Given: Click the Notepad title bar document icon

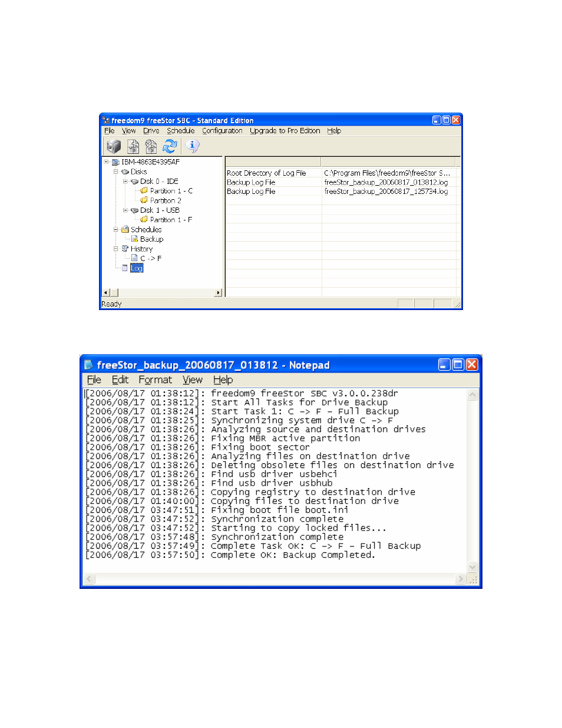Looking at the screenshot, I should (x=89, y=365).
